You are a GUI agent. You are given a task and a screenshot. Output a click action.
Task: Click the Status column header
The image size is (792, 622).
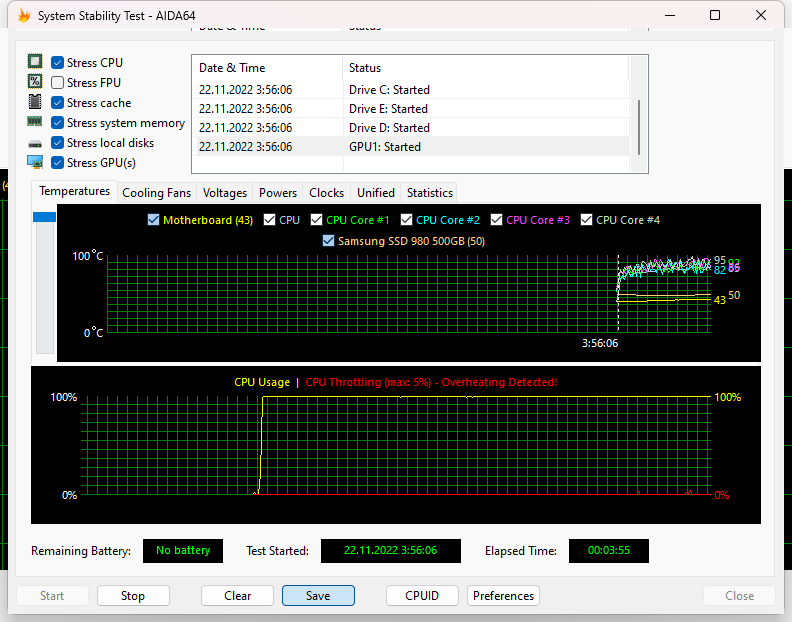[486, 68]
